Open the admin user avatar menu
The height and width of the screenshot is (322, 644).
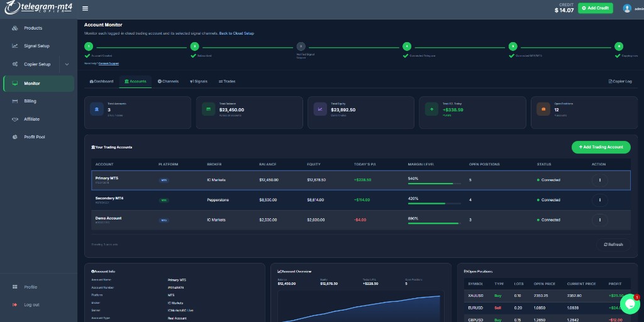point(627,8)
